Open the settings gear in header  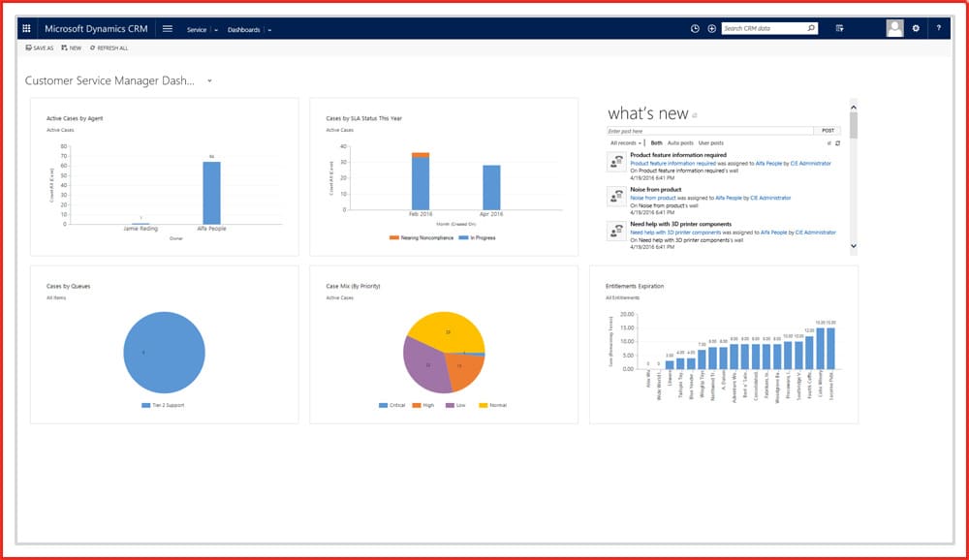(x=916, y=29)
